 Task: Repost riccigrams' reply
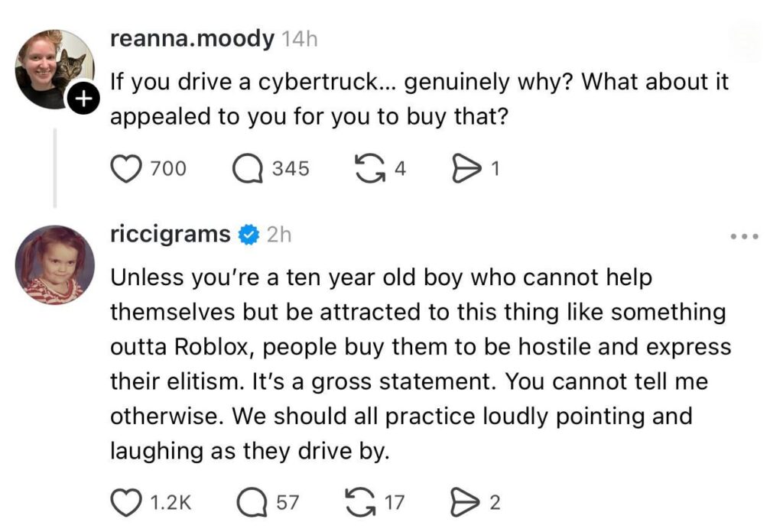pyautogui.click(x=361, y=502)
